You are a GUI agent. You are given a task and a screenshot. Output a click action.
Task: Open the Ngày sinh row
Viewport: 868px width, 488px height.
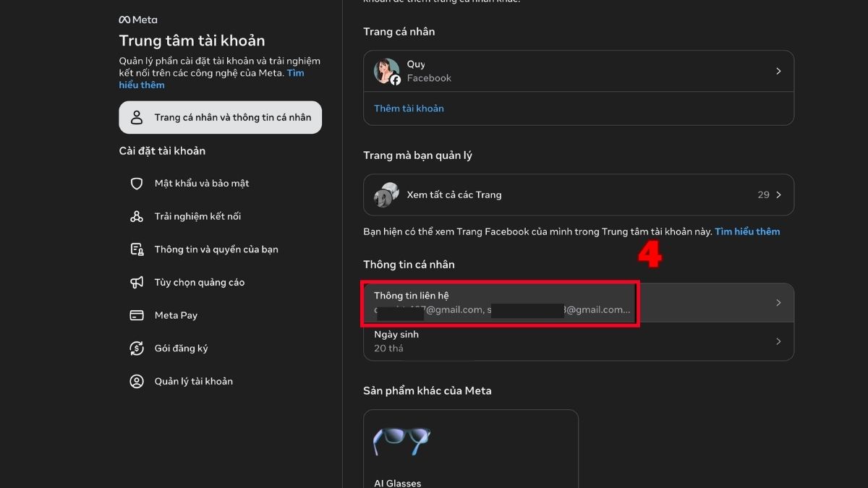(x=579, y=341)
